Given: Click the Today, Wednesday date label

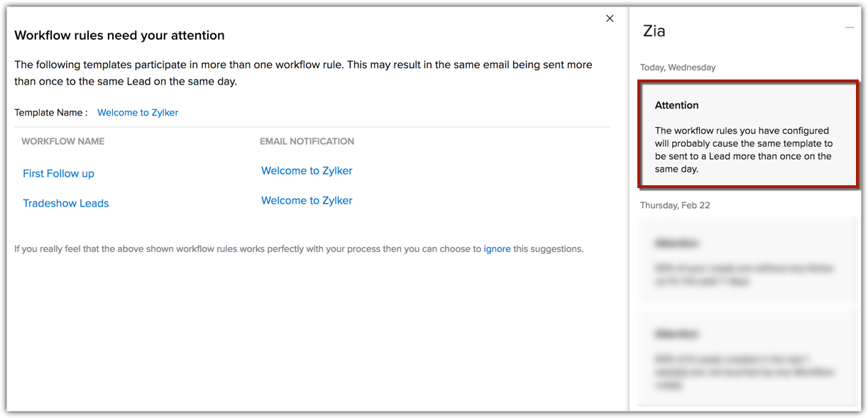Looking at the screenshot, I should click(x=678, y=67).
